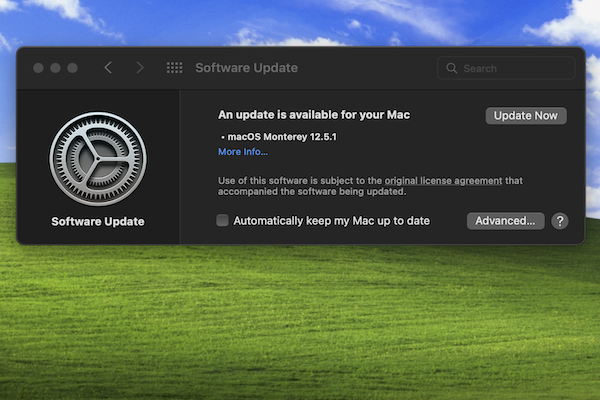
Task: Go back using the left chevron
Action: tap(108, 68)
